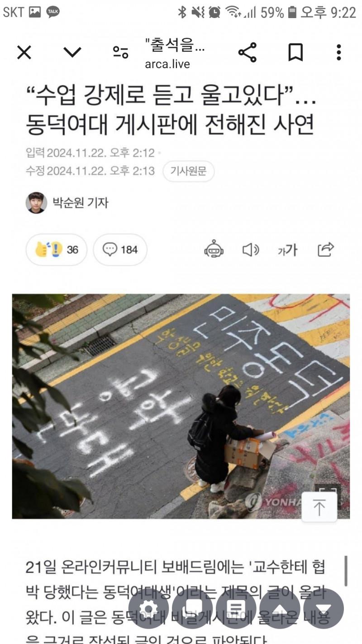The width and height of the screenshot is (362, 644).
Task: Open reporter 박순원 기자 profile
Action: click(67, 202)
